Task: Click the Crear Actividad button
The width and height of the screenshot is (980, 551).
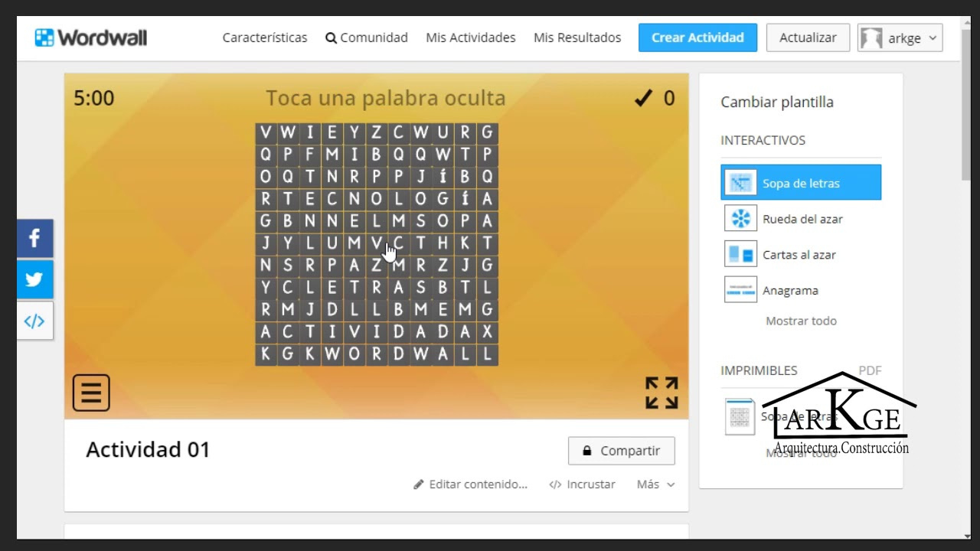Action: click(697, 37)
